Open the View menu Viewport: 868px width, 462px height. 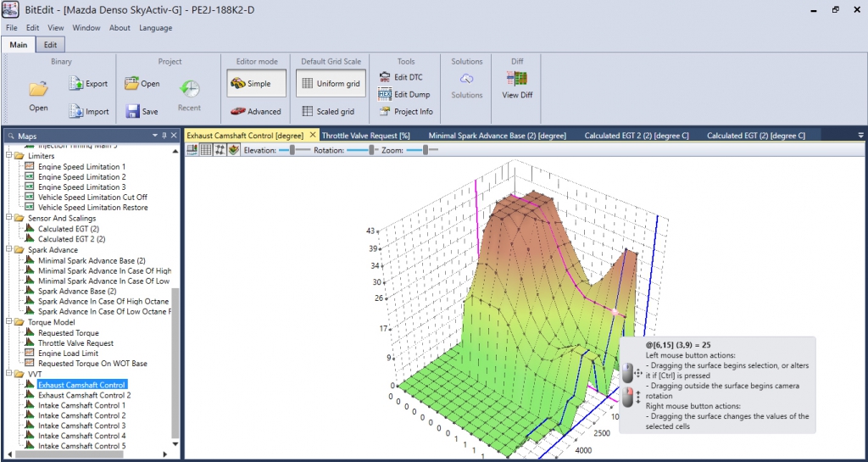tap(56, 28)
